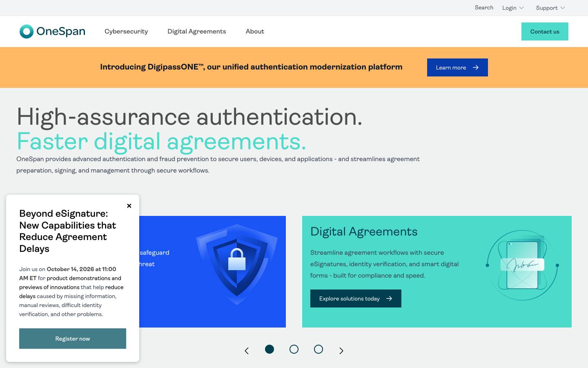Click the 'Beyond eSignature' popup title

(x=68, y=231)
